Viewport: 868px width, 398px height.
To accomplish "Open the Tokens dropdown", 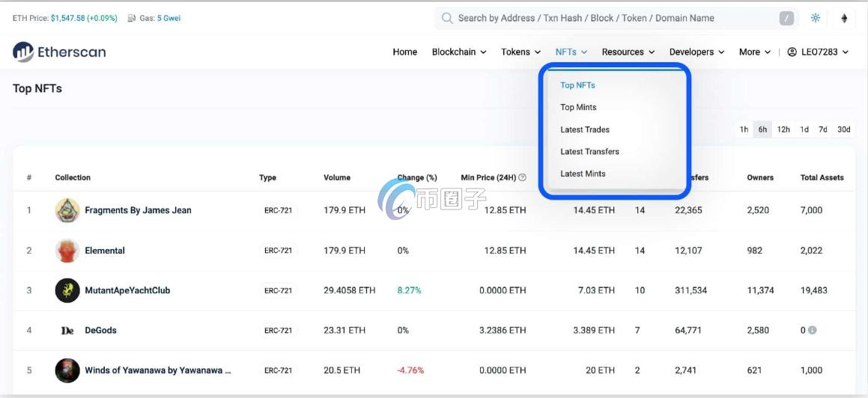I will pos(521,52).
